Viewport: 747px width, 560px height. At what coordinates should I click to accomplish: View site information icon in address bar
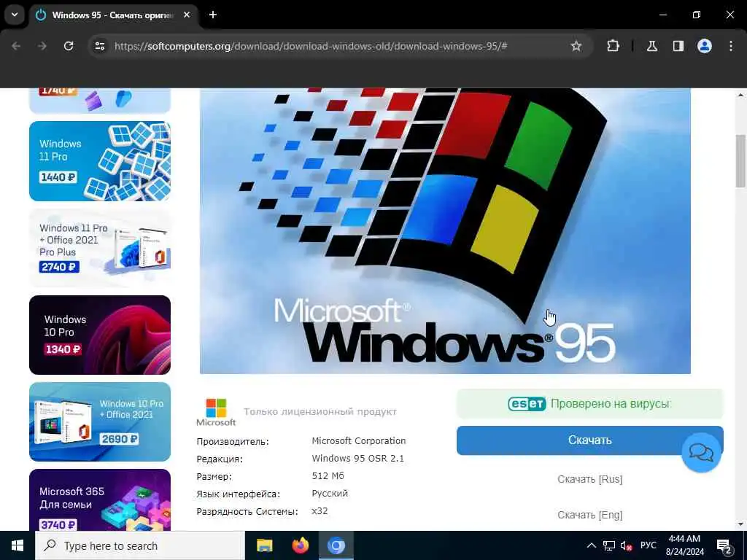100,46
